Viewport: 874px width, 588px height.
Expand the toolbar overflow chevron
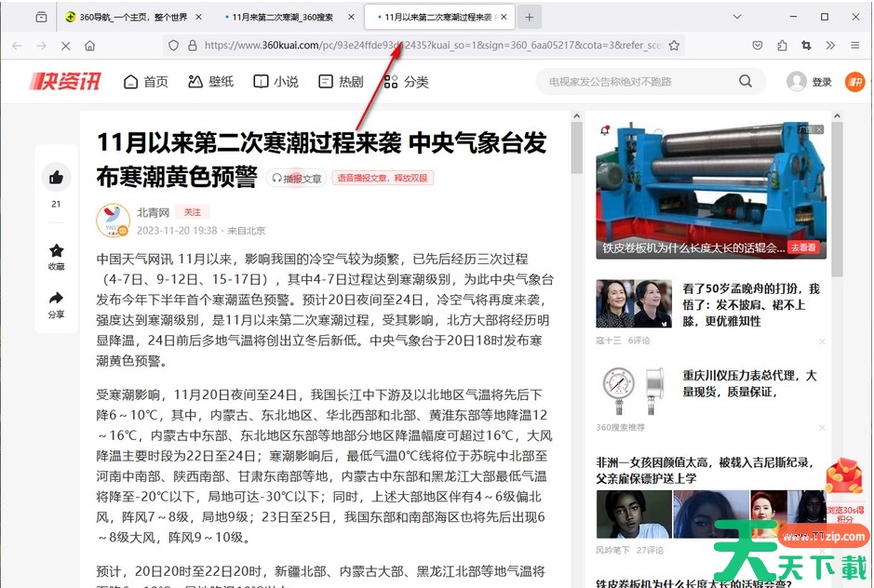click(x=830, y=45)
